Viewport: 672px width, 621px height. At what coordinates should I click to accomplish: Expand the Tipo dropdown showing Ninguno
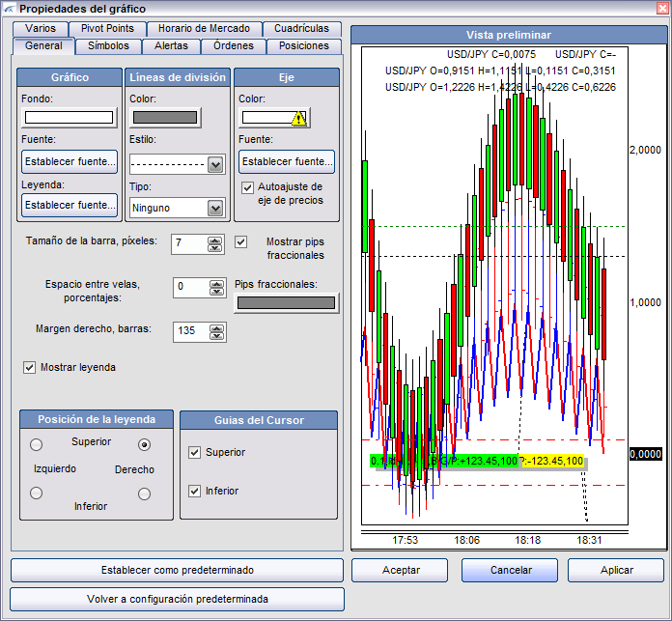pos(215,208)
